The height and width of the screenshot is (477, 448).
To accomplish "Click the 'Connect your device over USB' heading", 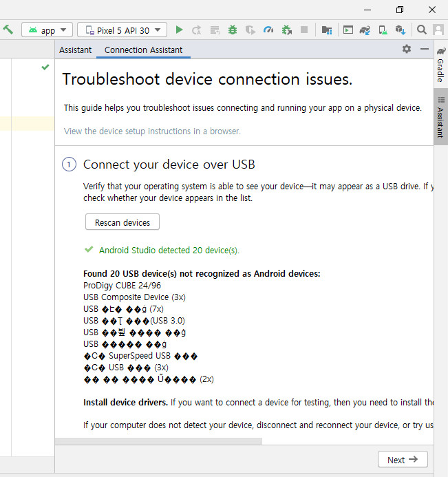I will [x=169, y=165].
